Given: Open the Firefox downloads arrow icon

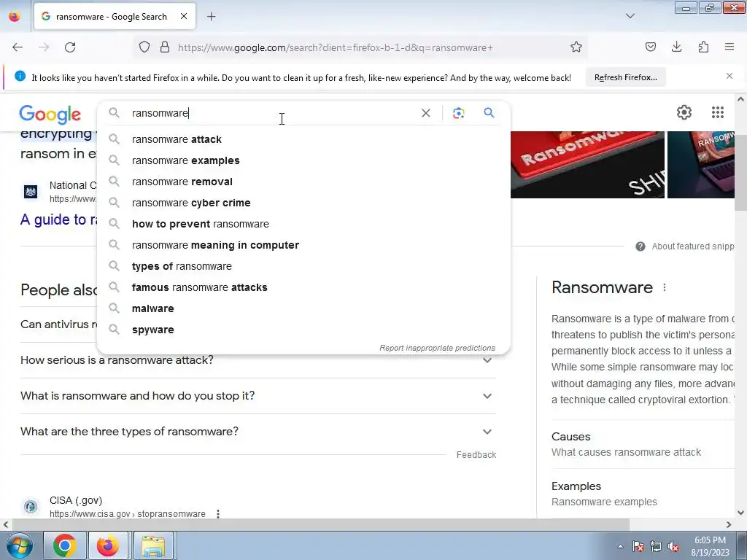Looking at the screenshot, I should point(676,47).
